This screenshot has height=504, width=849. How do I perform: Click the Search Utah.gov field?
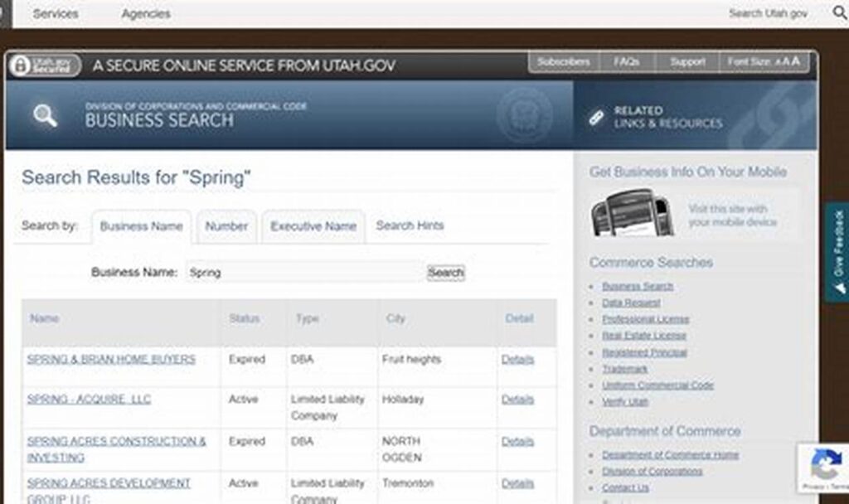coord(768,13)
